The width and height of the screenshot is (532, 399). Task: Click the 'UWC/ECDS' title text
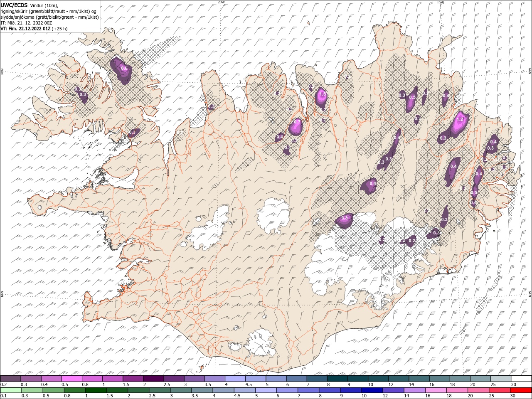(x=14, y=5)
